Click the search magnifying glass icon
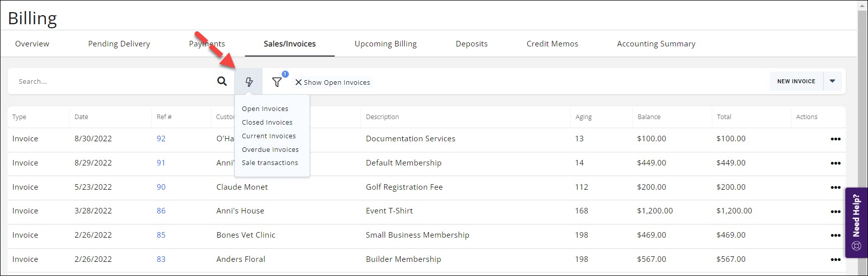The image size is (868, 276). click(x=222, y=81)
